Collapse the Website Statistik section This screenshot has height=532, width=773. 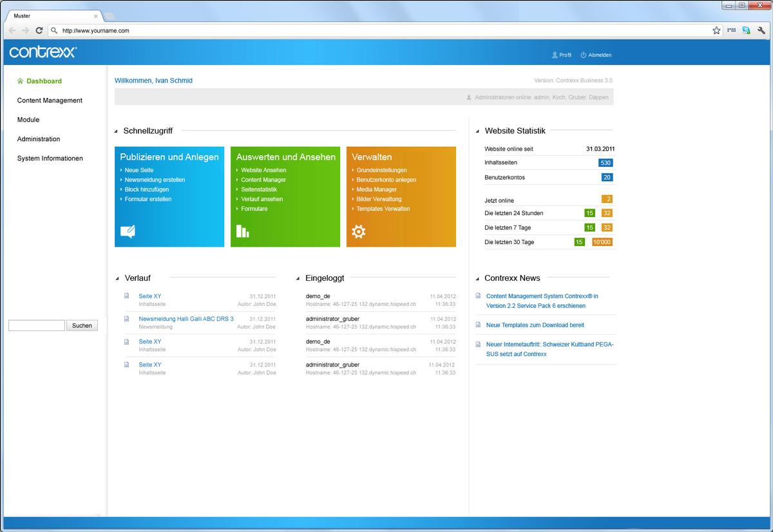pos(477,131)
